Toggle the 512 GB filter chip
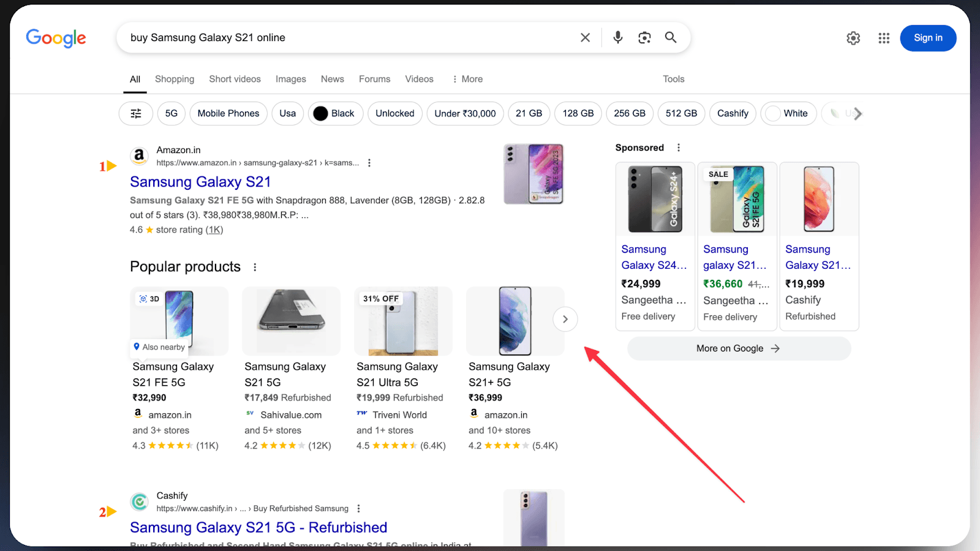Screen dimensions: 980x551 tap(682, 113)
